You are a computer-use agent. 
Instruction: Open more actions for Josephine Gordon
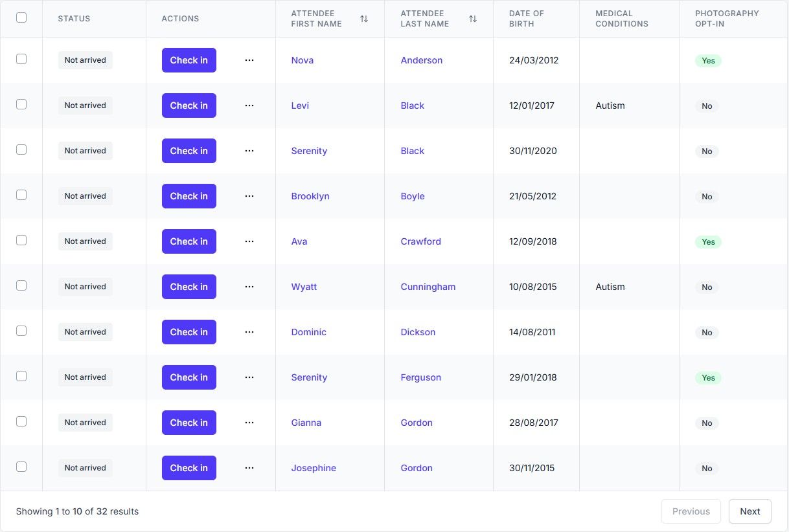(x=249, y=468)
